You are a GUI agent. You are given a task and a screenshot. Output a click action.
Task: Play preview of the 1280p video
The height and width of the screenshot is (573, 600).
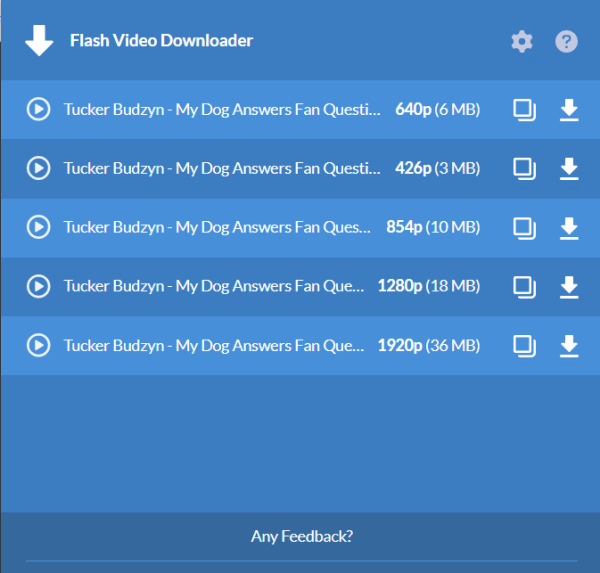click(38, 286)
